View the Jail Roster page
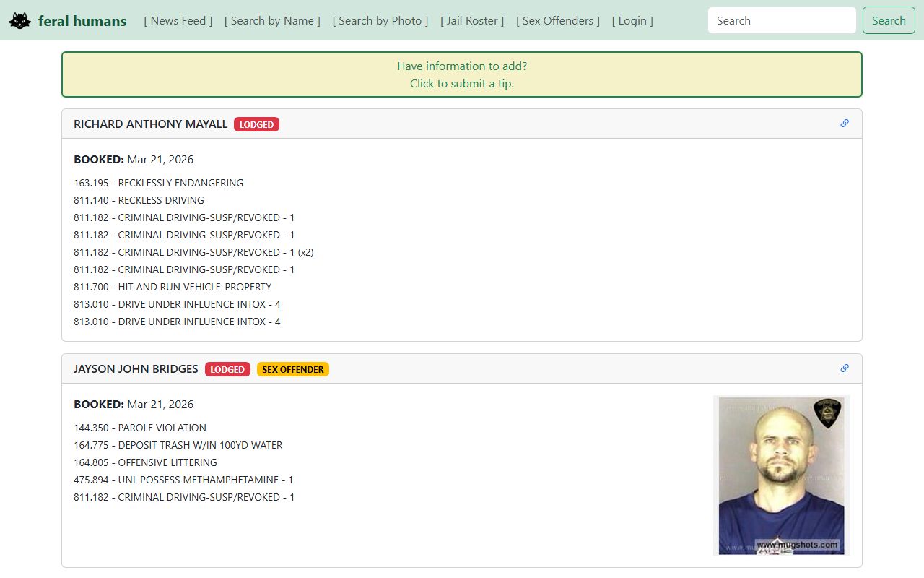 click(472, 21)
